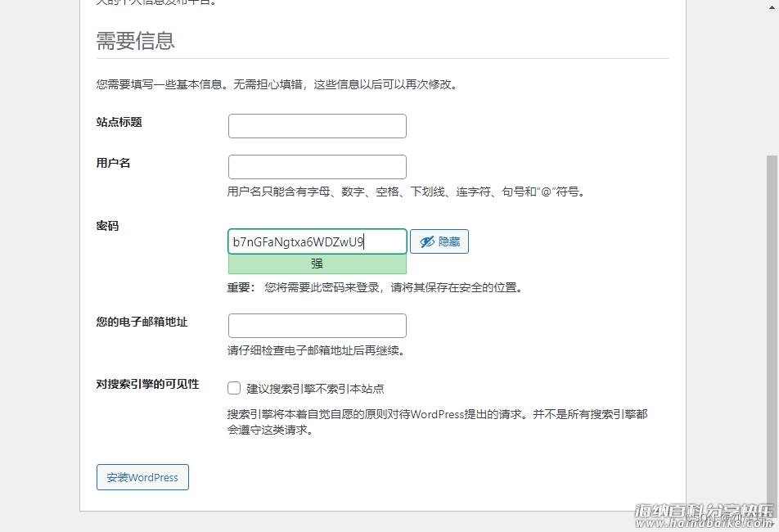Click the 需要信息 heading
Screen dimensions: 779x532
click(x=135, y=41)
